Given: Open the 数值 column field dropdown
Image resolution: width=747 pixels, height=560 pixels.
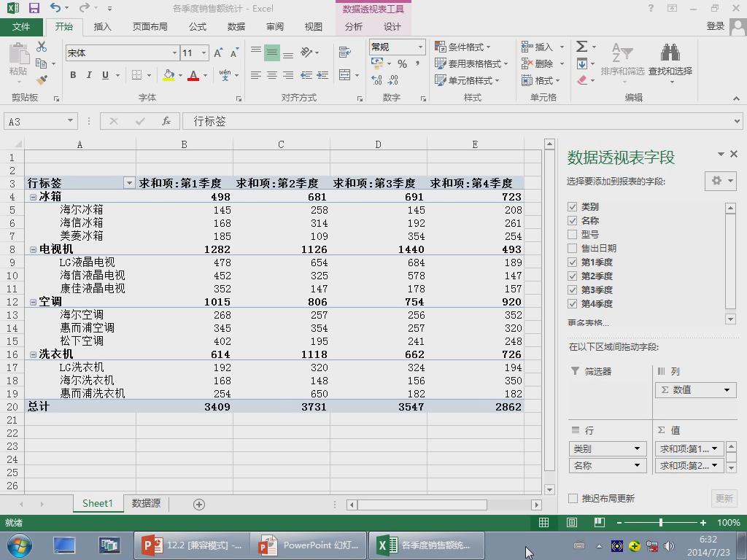Looking at the screenshot, I should pyautogui.click(x=727, y=390).
